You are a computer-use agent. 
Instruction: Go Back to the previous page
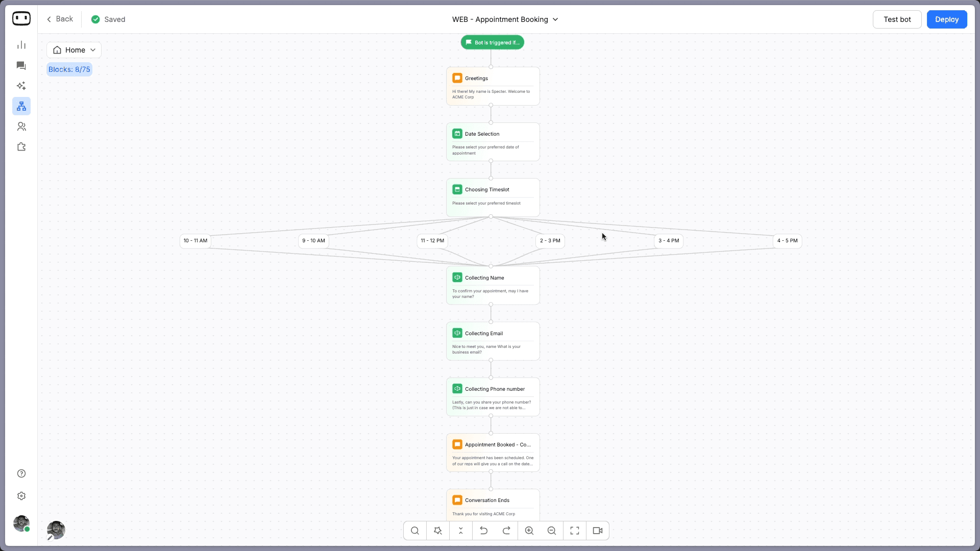coord(60,19)
